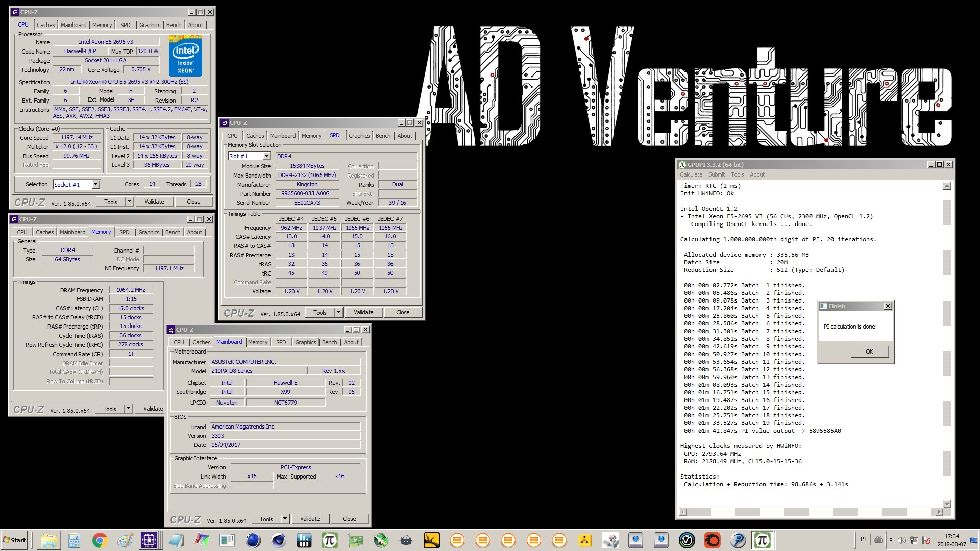Screen dimensions: 980x551
Task: Switch to Bench tab in top CPU-Z window
Action: pyautogui.click(x=174, y=25)
